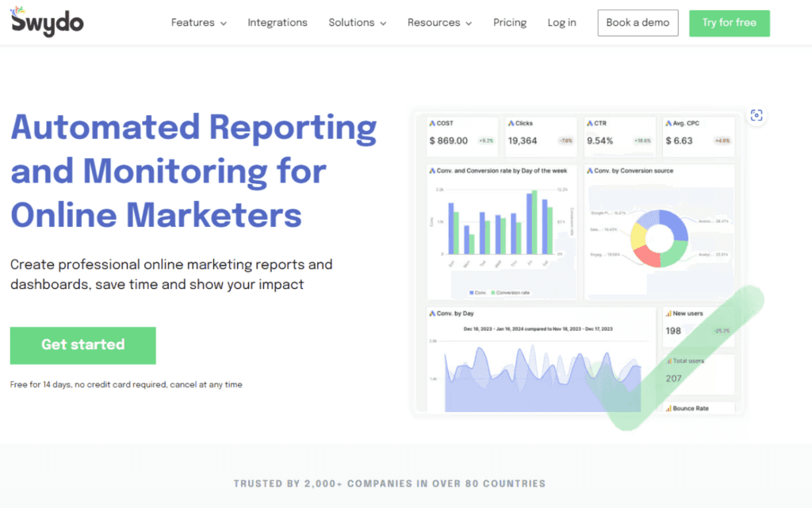Click the Conversion rate legend swatch

493,293
